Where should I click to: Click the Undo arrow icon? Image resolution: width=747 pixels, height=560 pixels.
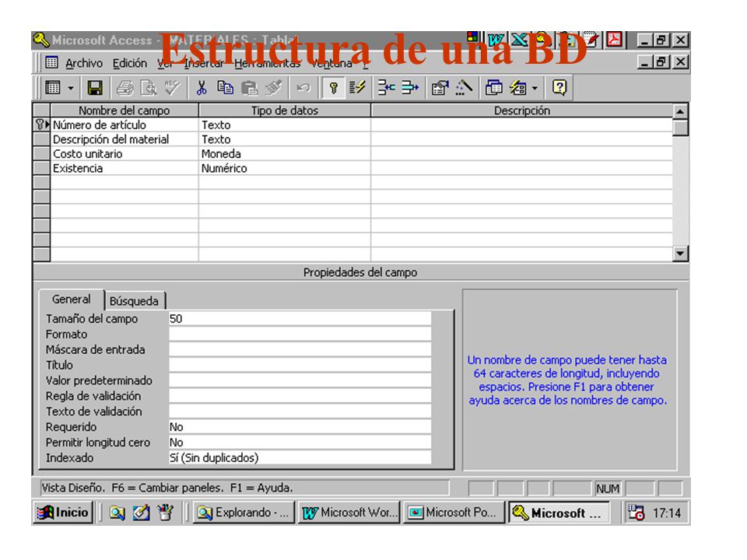tap(303, 88)
